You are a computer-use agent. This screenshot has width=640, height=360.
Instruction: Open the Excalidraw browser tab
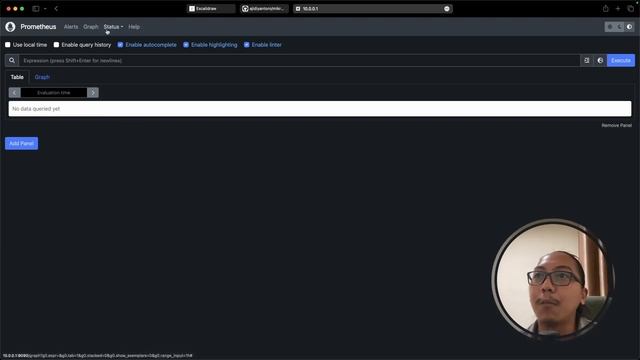click(x=211, y=9)
